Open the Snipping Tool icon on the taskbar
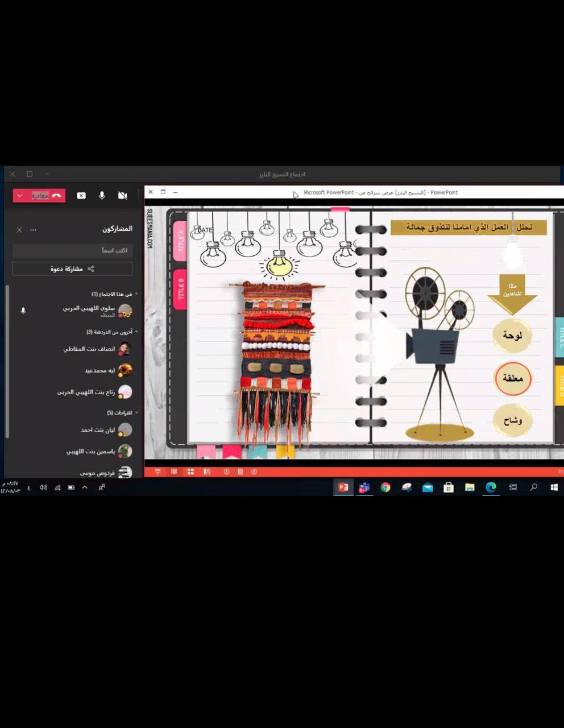The width and height of the screenshot is (564, 728). (x=407, y=487)
